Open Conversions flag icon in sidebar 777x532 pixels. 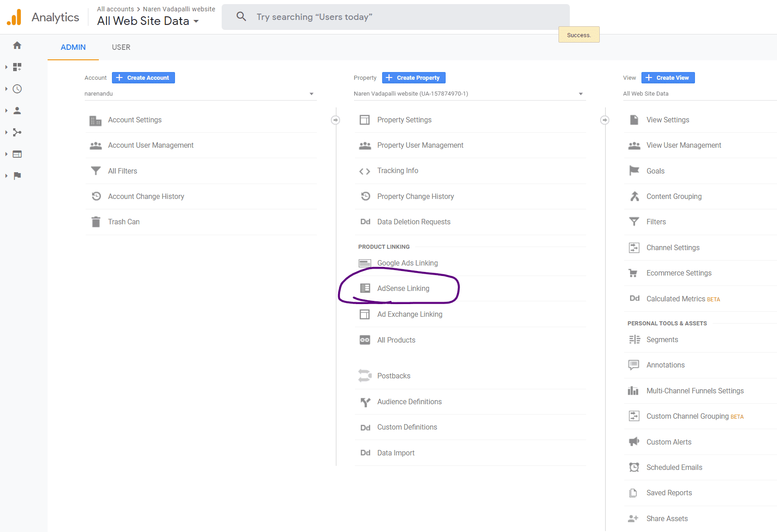[x=17, y=176]
